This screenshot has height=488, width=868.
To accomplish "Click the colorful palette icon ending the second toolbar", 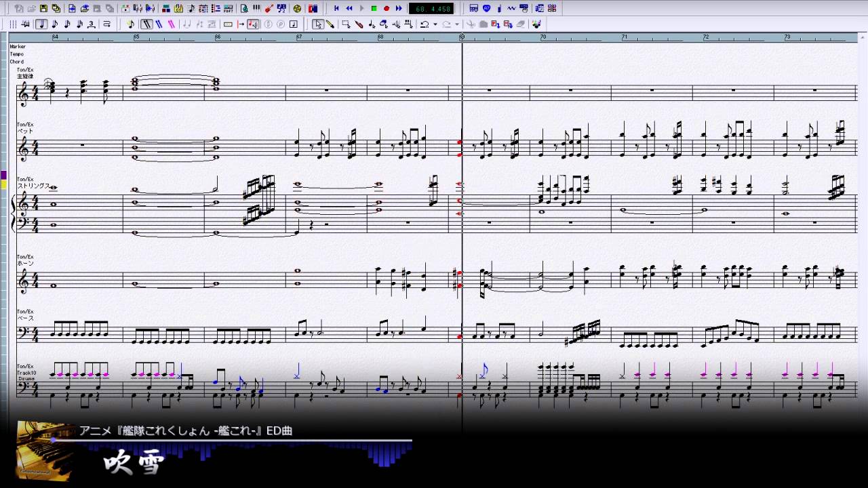I will pyautogui.click(x=536, y=24).
